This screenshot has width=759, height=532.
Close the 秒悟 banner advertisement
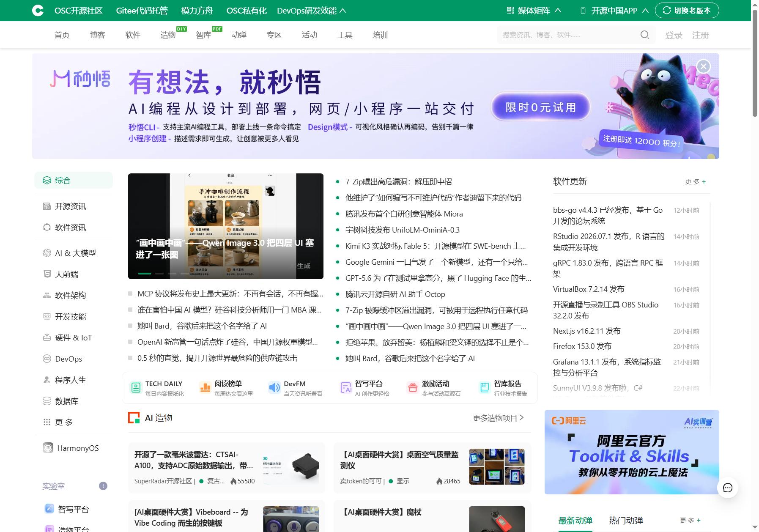704,66
